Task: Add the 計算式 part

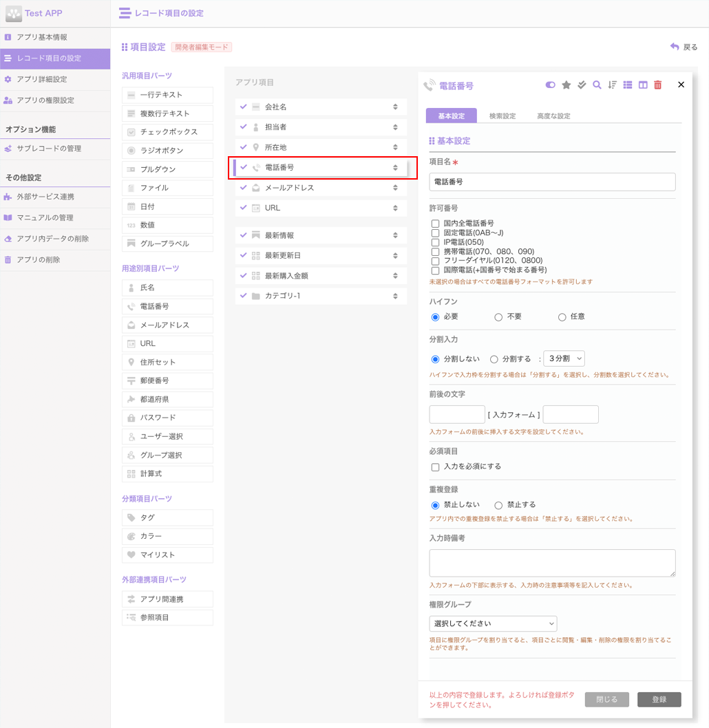Action: point(168,473)
